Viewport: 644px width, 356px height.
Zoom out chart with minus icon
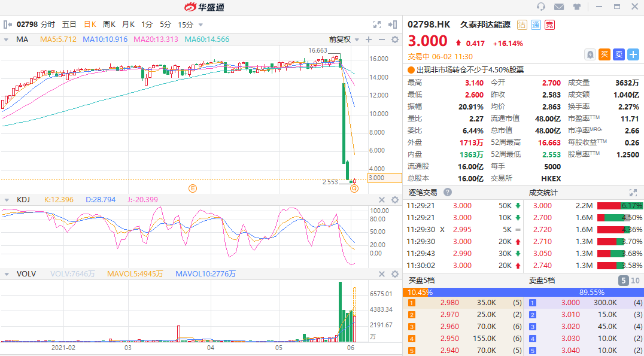[x=382, y=39]
